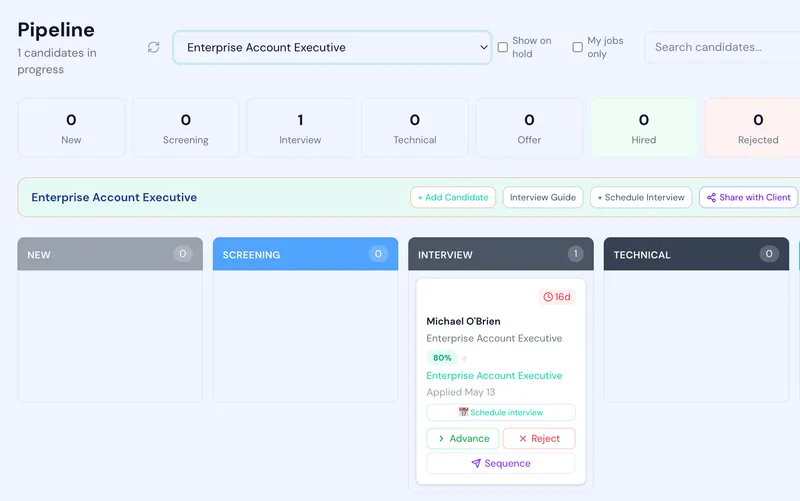Click the Schedule Interview header button

pyautogui.click(x=641, y=197)
